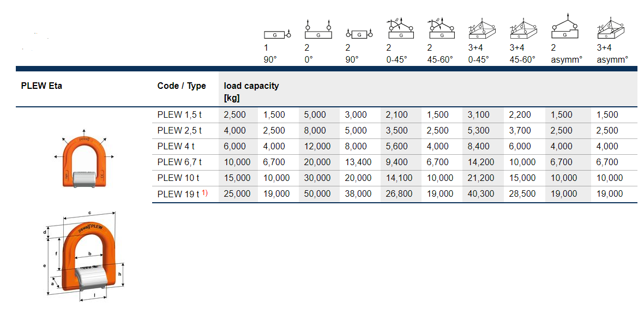Screen dimensions: 644x309
Task: Select 20,000 in the PLEW 6,7 t row
Action: click(x=317, y=162)
